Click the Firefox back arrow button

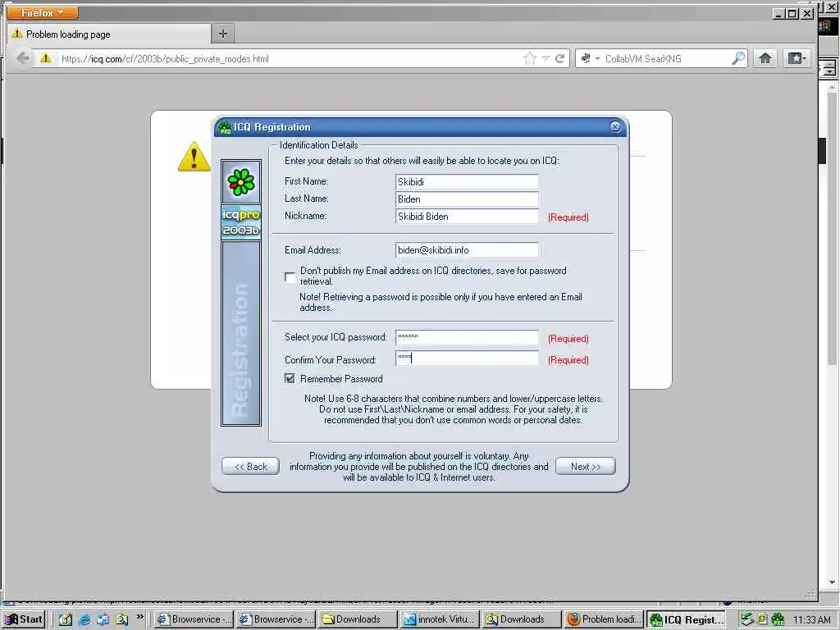tap(23, 58)
